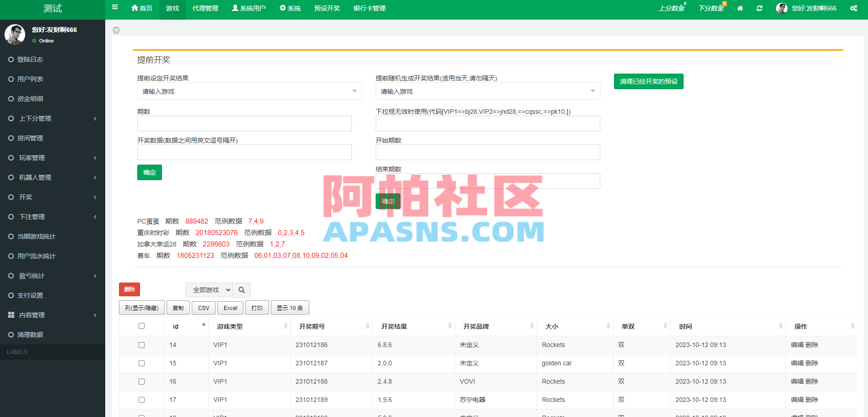Expand the 上下分管理 sidebar section
The height and width of the screenshot is (417, 868).
35,118
